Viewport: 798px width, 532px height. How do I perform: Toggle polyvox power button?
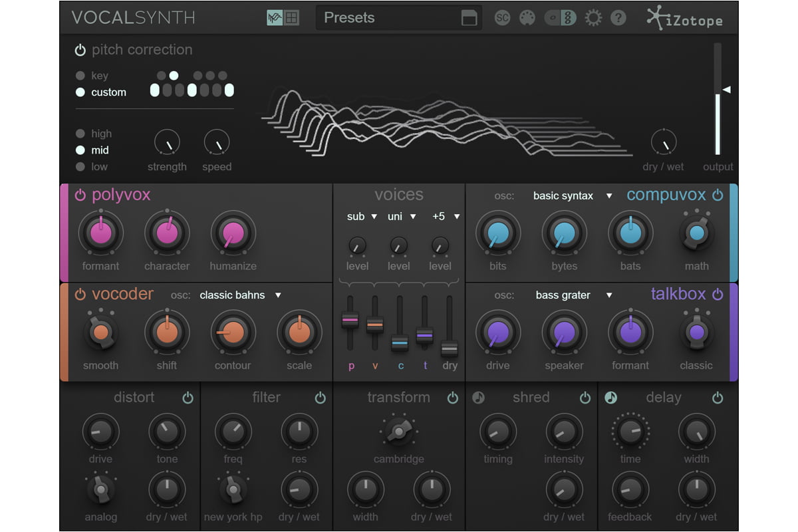[x=80, y=195]
